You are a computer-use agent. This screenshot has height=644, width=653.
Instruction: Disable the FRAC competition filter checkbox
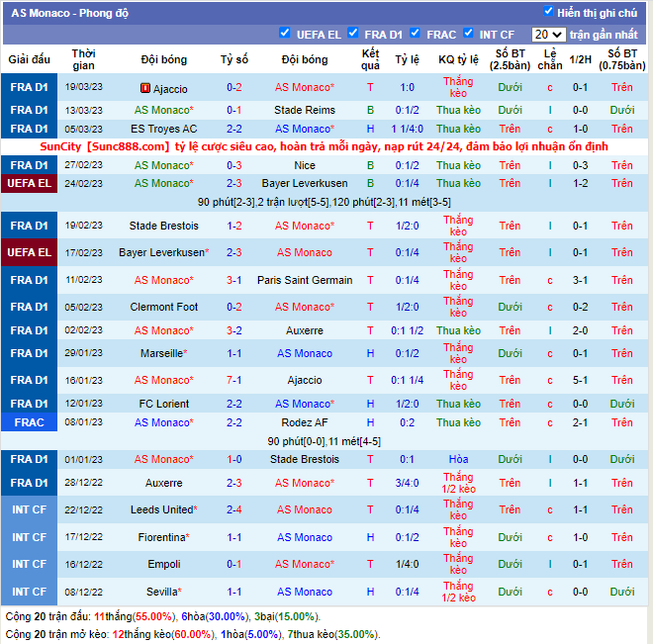pyautogui.click(x=416, y=34)
